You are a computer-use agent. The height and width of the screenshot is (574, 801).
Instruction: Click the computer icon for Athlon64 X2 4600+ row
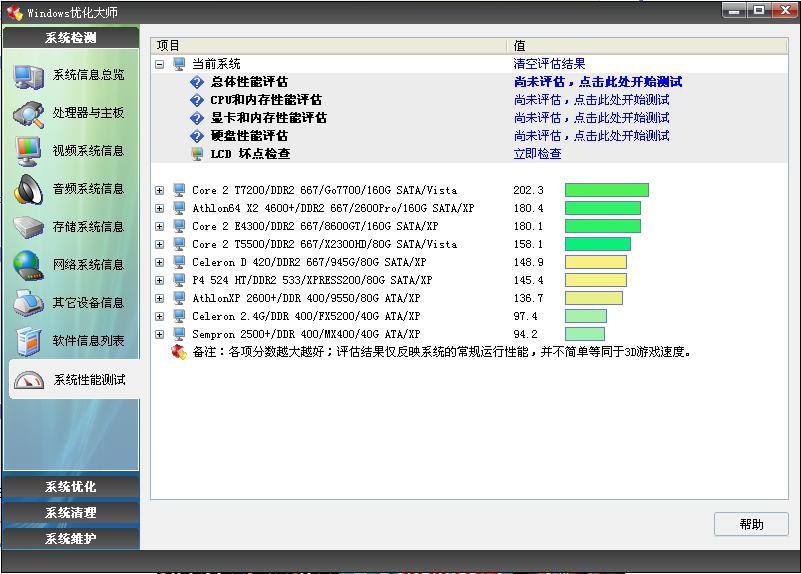pos(179,208)
